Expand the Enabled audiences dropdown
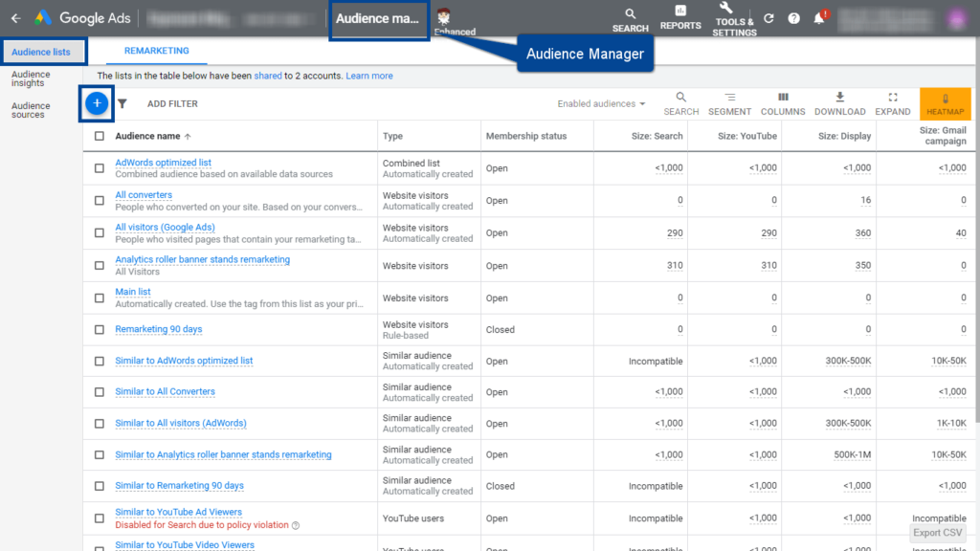 (x=601, y=103)
